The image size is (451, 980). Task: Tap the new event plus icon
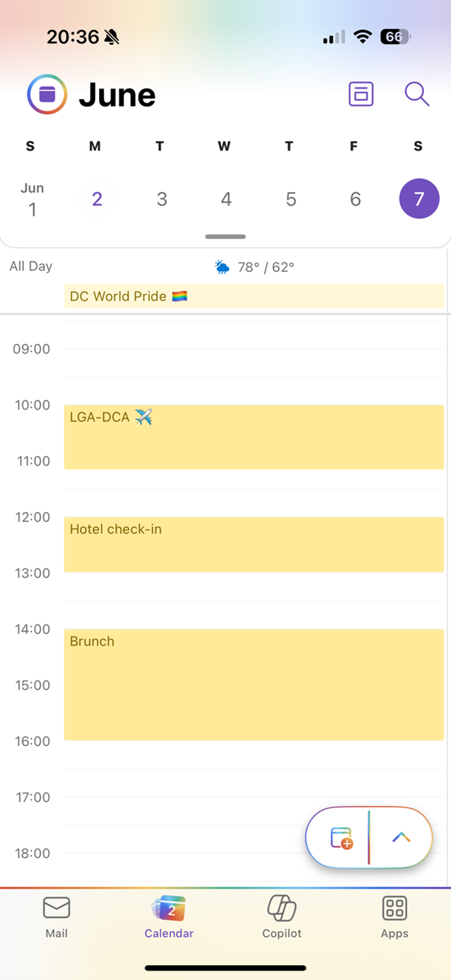pyautogui.click(x=342, y=838)
